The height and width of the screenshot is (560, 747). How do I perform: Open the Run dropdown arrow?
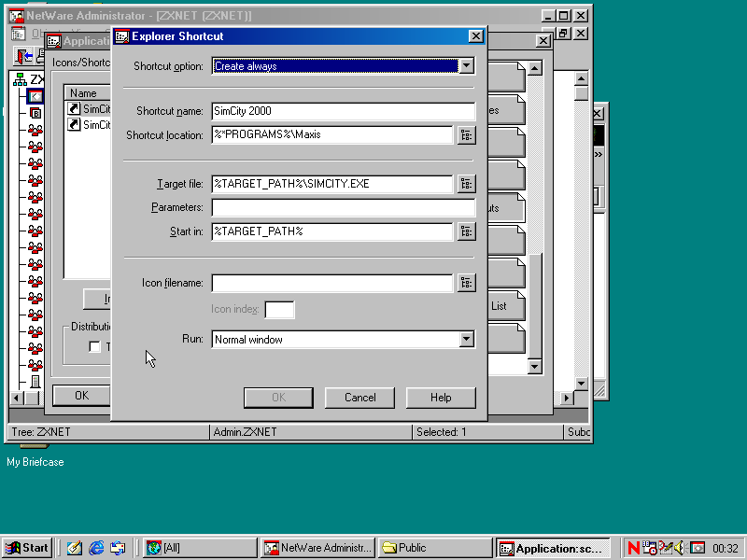(467, 339)
